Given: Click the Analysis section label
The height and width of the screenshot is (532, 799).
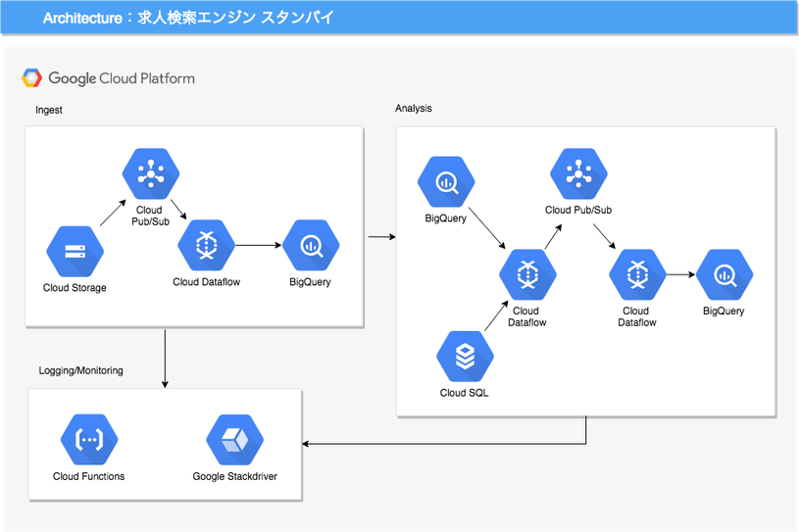Looking at the screenshot, I should [x=414, y=109].
